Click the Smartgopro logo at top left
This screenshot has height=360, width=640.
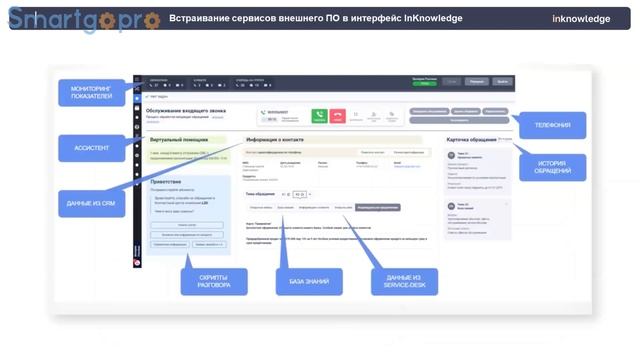[x=84, y=19]
